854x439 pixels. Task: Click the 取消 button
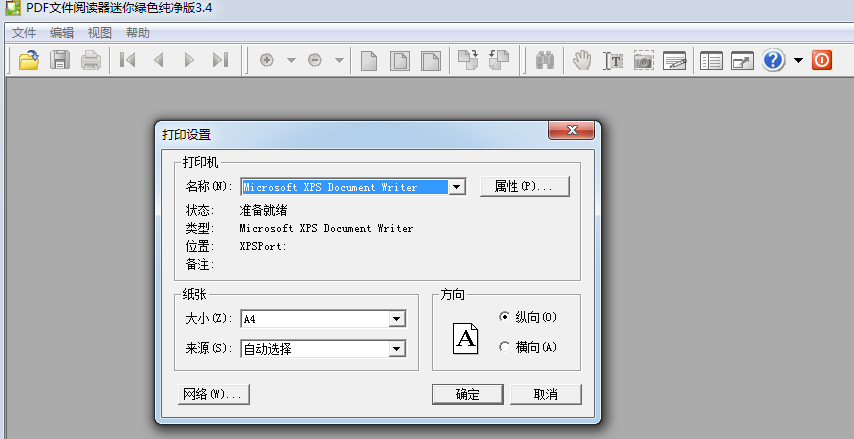(546, 394)
